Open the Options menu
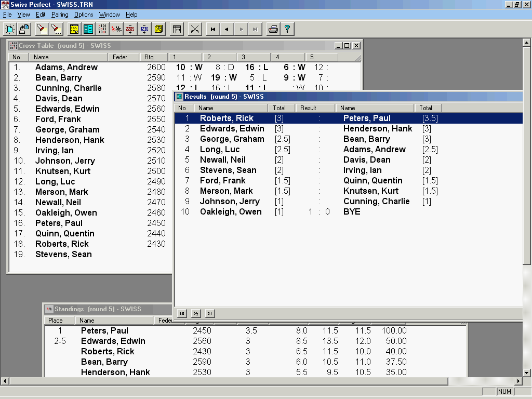The width and height of the screenshot is (532, 399). 84,15
